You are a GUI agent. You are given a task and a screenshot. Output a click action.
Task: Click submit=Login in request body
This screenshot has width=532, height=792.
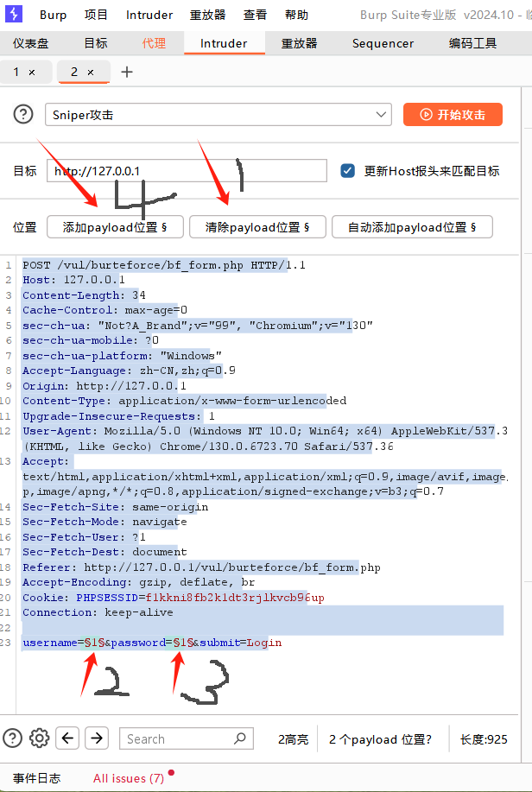241,643
